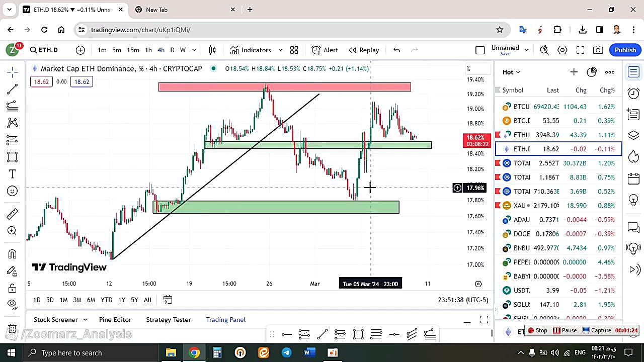
Task: Open the calendar panel
Action: 633,178
